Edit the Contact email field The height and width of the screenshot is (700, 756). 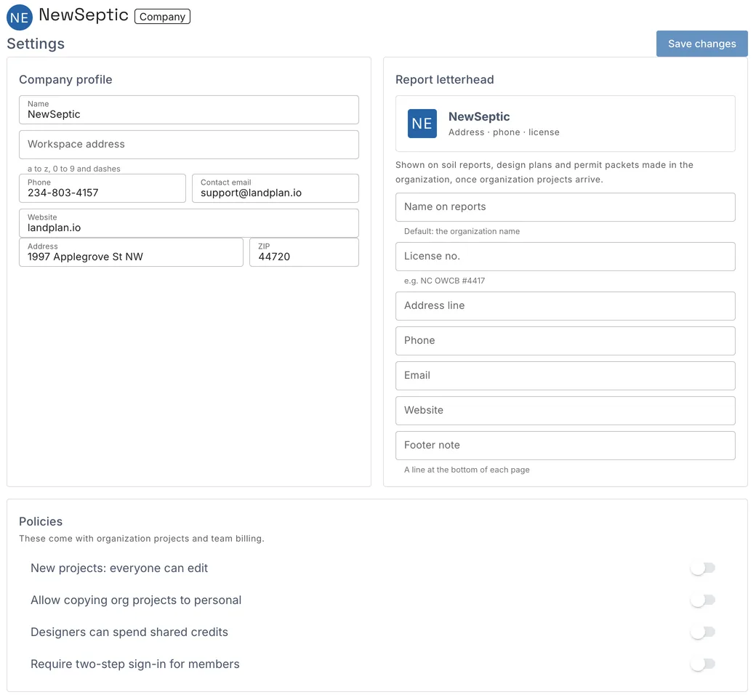pyautogui.click(x=276, y=188)
